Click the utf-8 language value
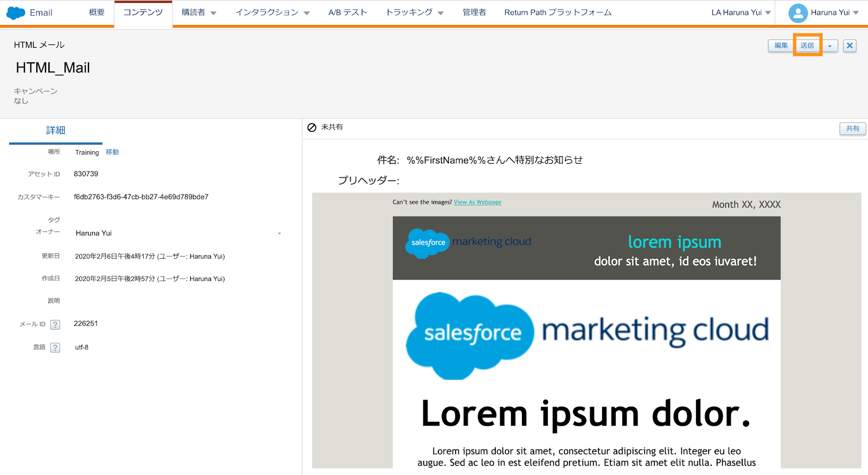This screenshot has height=475, width=868. click(81, 348)
